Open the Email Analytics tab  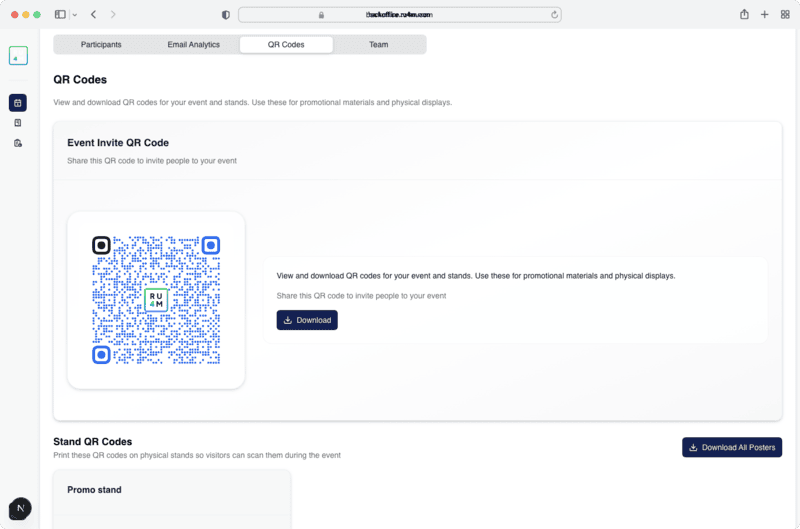pos(193,45)
